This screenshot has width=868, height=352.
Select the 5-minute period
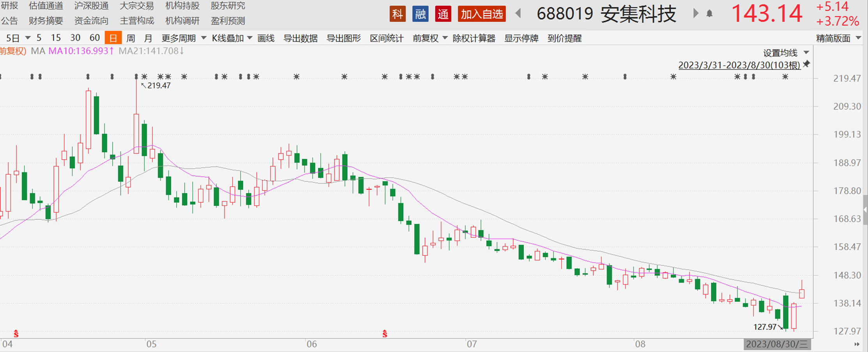pos(39,38)
